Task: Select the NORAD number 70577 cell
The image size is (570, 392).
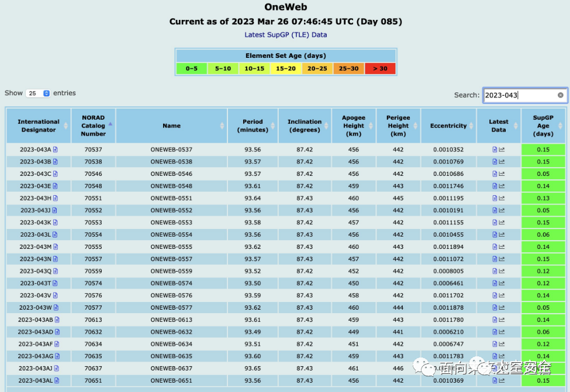Action: point(94,308)
